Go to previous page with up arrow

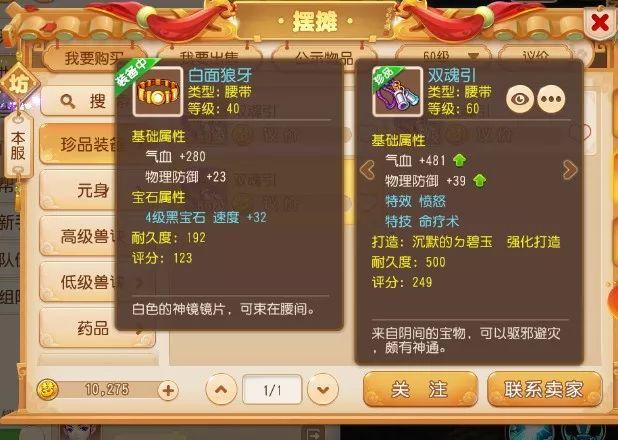point(221,390)
